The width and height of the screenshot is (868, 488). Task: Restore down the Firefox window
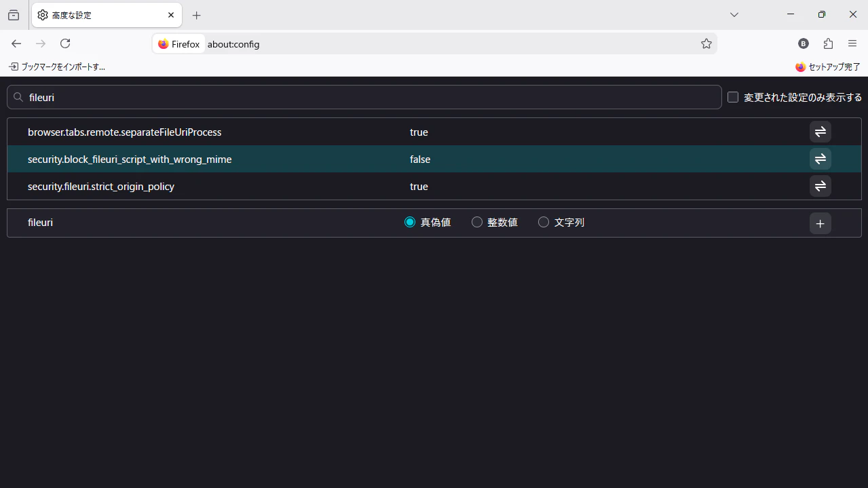[x=822, y=14]
